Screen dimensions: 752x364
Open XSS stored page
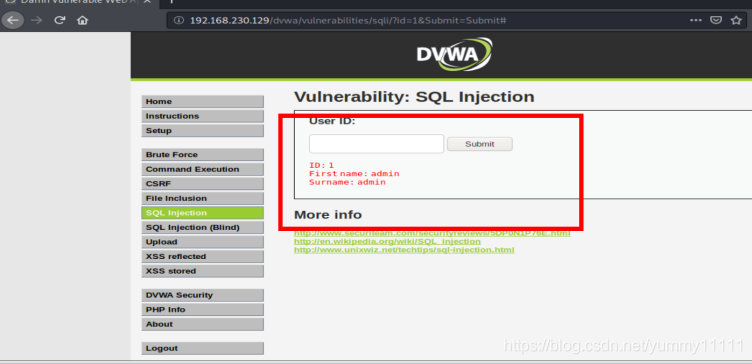(x=202, y=271)
